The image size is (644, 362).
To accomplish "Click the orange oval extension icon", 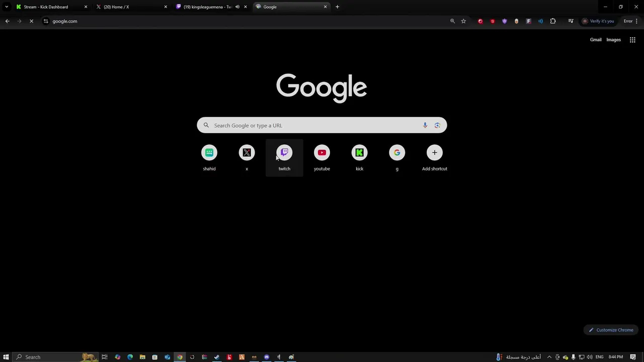I will (x=516, y=21).
